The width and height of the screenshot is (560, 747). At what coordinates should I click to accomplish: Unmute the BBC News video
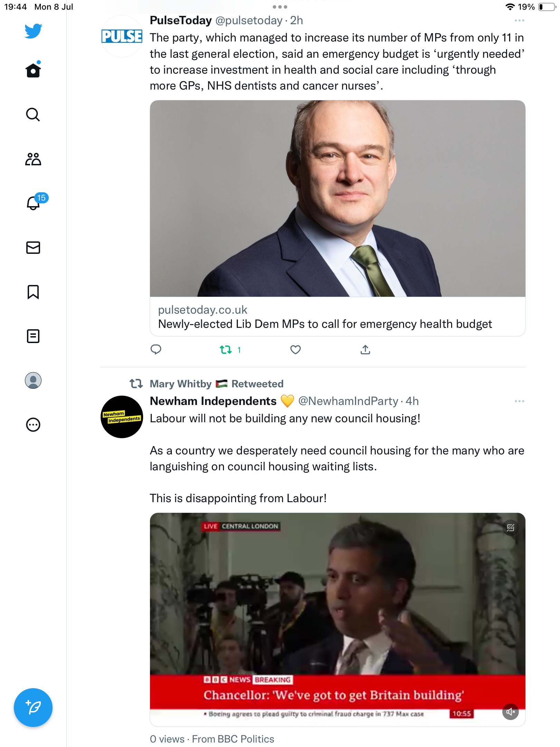510,712
